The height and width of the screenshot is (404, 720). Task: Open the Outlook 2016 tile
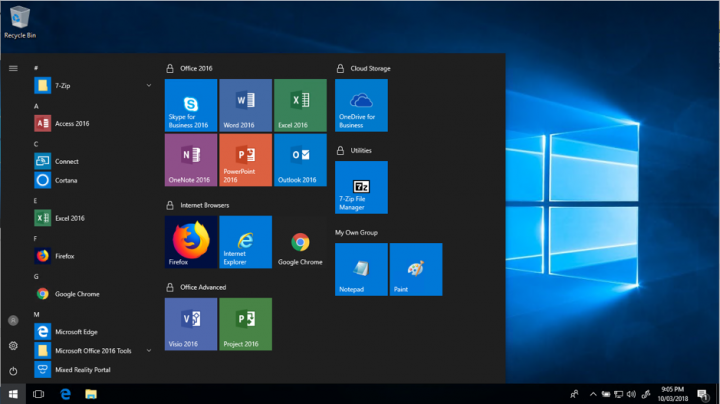300,160
